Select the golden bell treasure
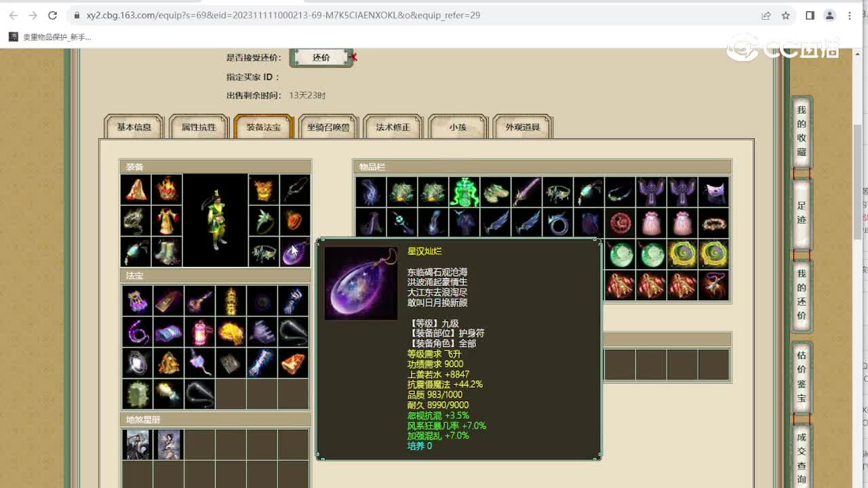The image size is (868, 488). pos(168,363)
